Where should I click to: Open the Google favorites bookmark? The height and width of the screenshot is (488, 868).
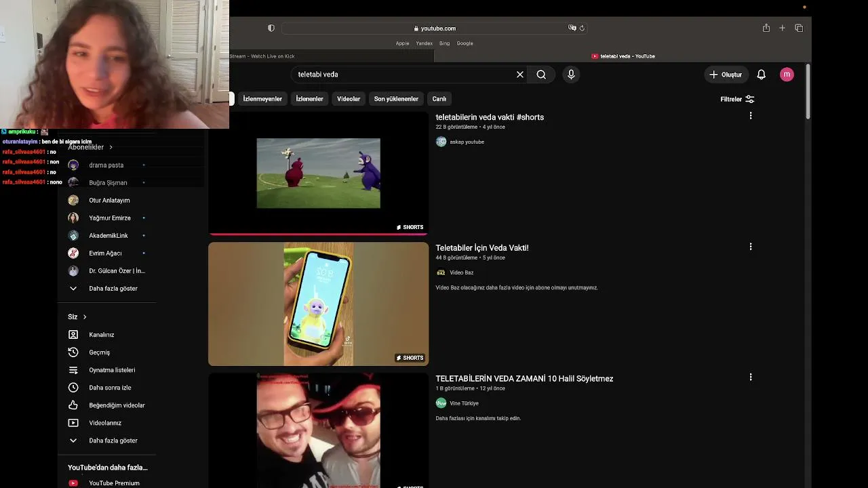(465, 43)
